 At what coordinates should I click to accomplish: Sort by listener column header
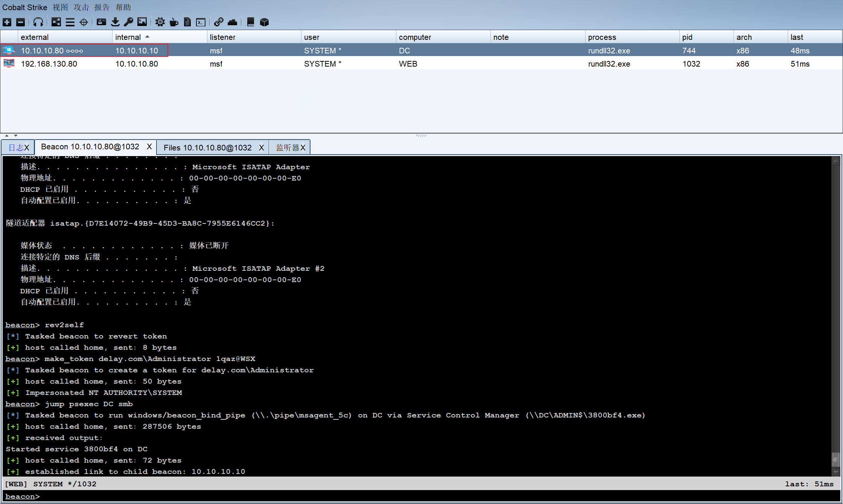[254, 37]
